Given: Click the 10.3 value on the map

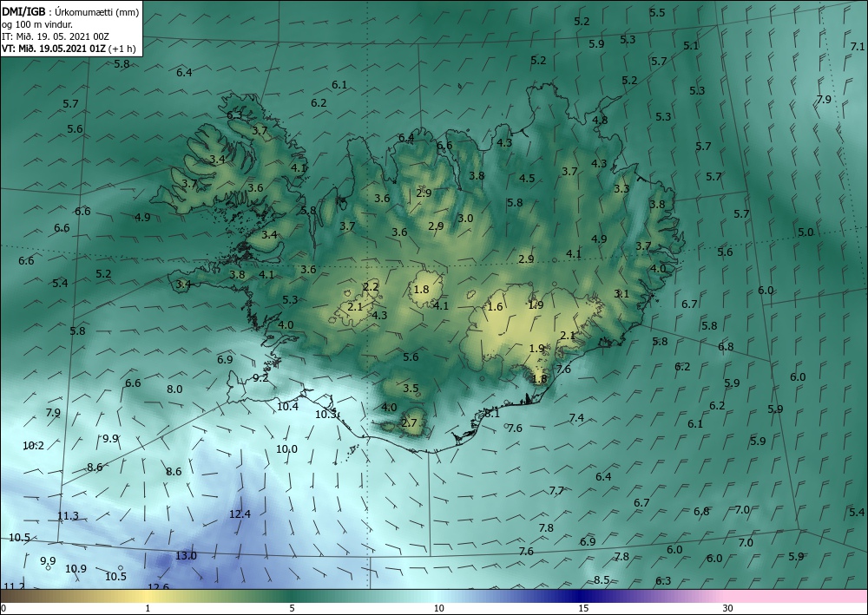Looking at the screenshot, I should (326, 415).
